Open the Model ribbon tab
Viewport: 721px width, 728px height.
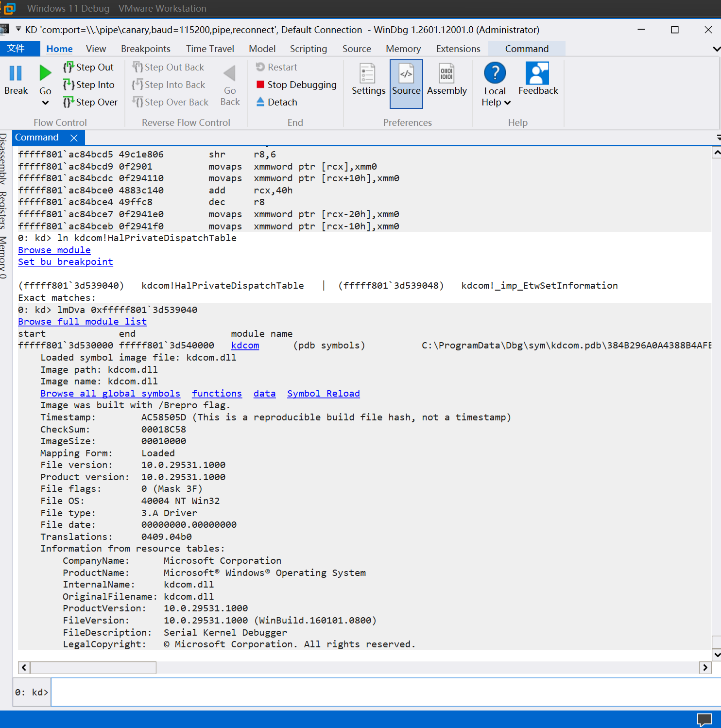[262, 49]
